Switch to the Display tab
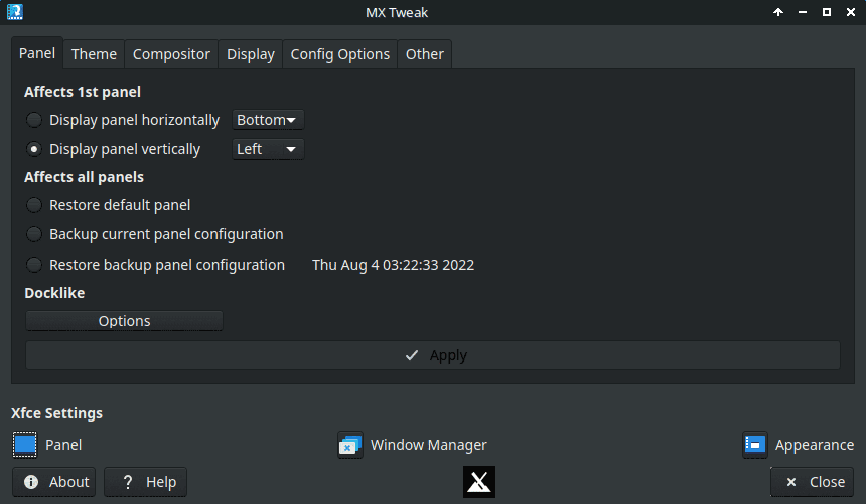Image resolution: width=866 pixels, height=504 pixels. pyautogui.click(x=251, y=54)
